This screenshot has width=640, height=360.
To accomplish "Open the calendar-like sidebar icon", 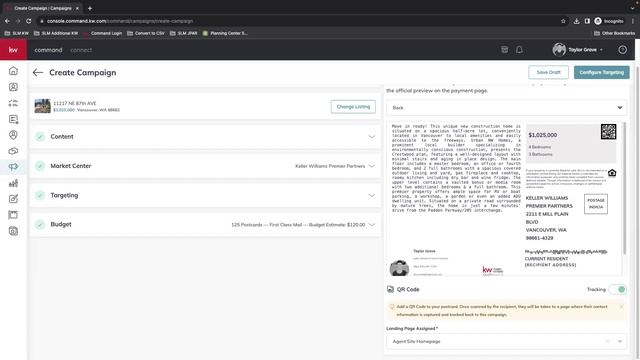I will click(13, 215).
